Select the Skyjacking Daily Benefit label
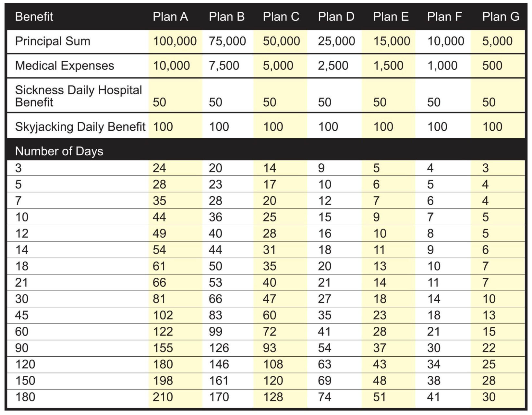The image size is (532, 415). point(80,126)
